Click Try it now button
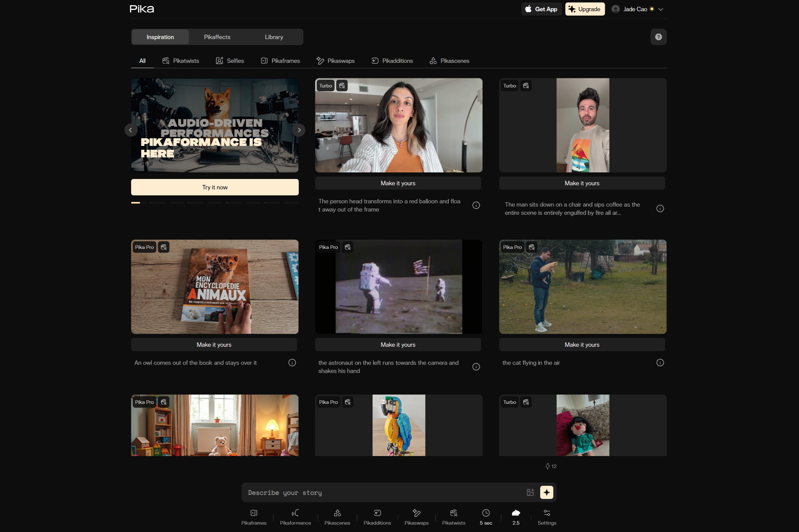Image resolution: width=799 pixels, height=532 pixels. coord(215,187)
